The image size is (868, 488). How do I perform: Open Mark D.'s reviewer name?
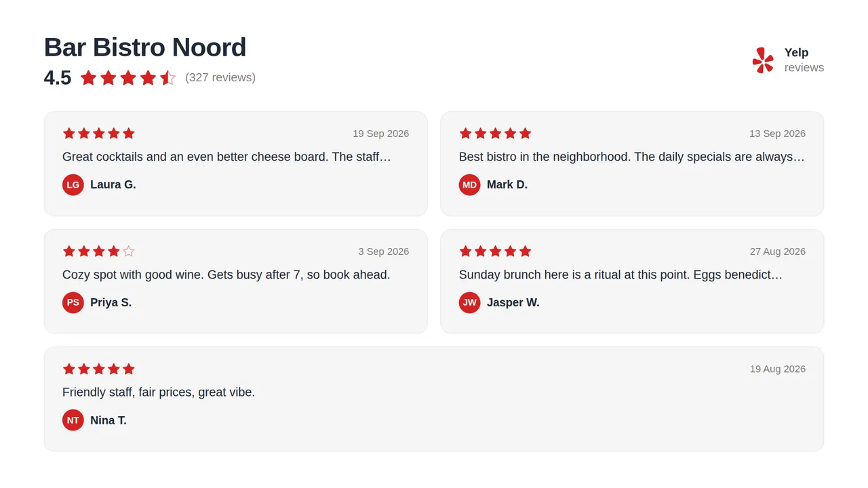(507, 184)
